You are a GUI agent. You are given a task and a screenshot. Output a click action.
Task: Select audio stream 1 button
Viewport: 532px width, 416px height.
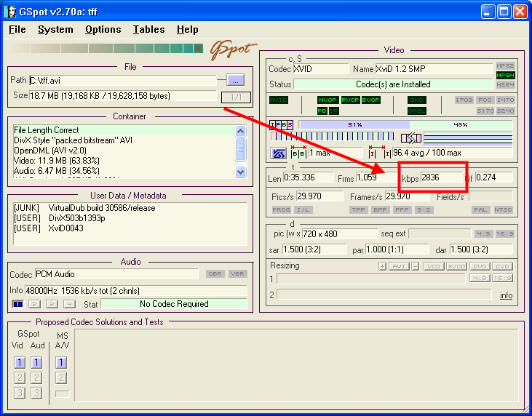click(17, 304)
